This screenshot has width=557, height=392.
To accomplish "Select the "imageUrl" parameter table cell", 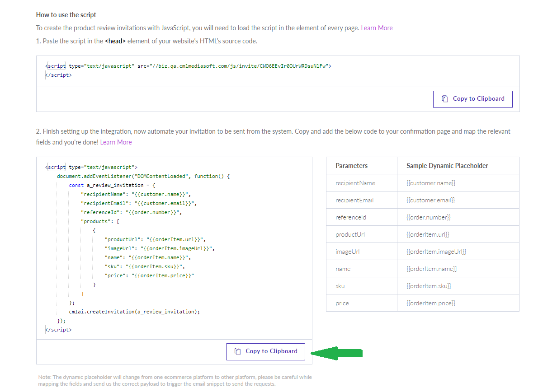I will [x=362, y=252].
